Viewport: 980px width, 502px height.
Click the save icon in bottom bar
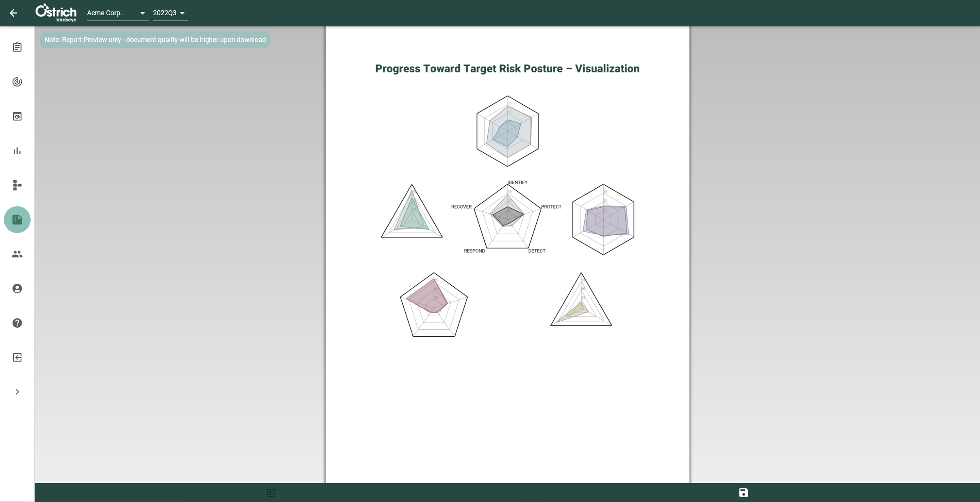tap(743, 493)
